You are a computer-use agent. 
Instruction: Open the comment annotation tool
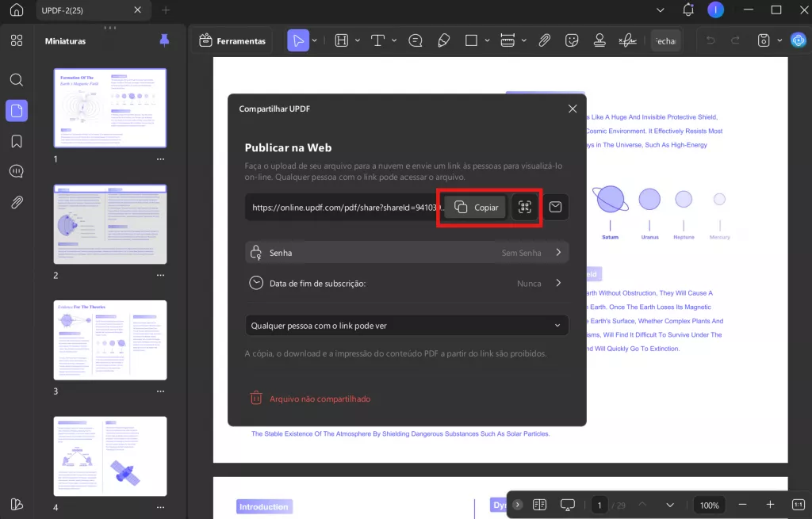415,40
